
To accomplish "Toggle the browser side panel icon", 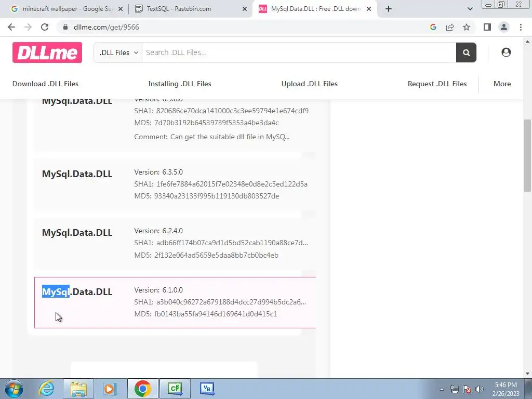I will coord(487,27).
